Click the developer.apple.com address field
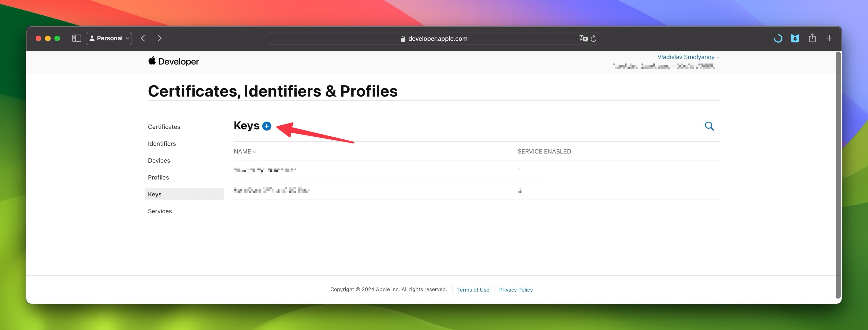 coord(434,38)
